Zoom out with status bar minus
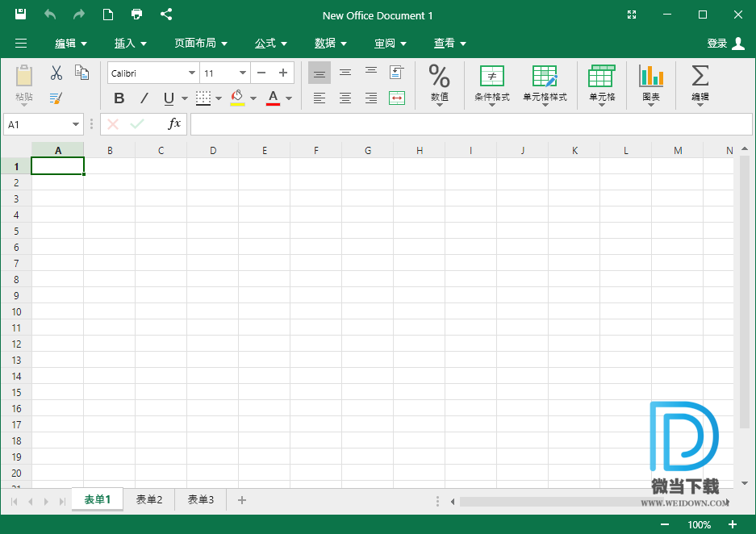The width and height of the screenshot is (756, 534). (665, 524)
